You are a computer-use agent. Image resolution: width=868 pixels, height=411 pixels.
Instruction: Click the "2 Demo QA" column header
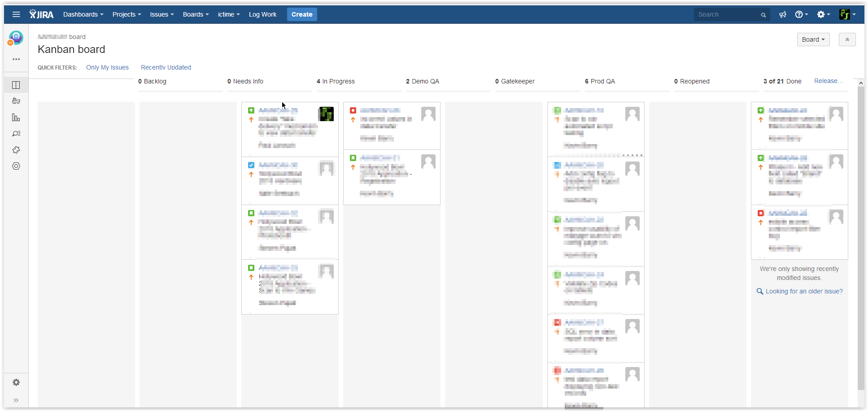click(423, 81)
